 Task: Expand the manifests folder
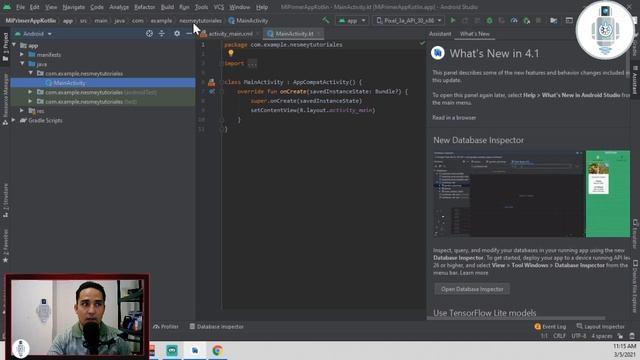tap(22, 55)
